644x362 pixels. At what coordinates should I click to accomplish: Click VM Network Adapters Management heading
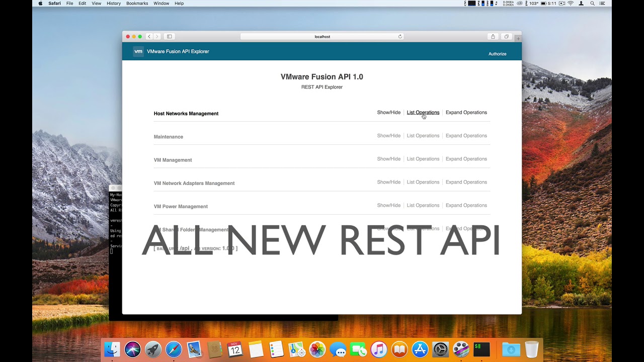(194, 183)
